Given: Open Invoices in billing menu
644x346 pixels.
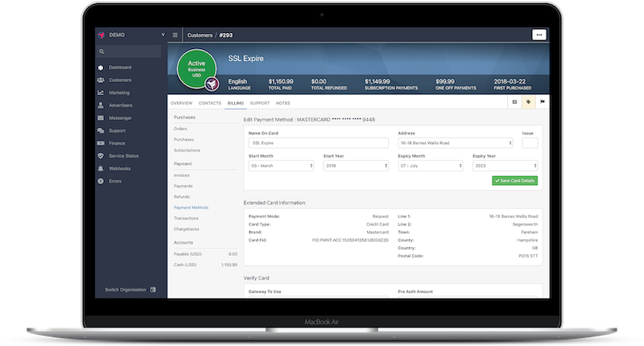Looking at the screenshot, I should 182,175.
